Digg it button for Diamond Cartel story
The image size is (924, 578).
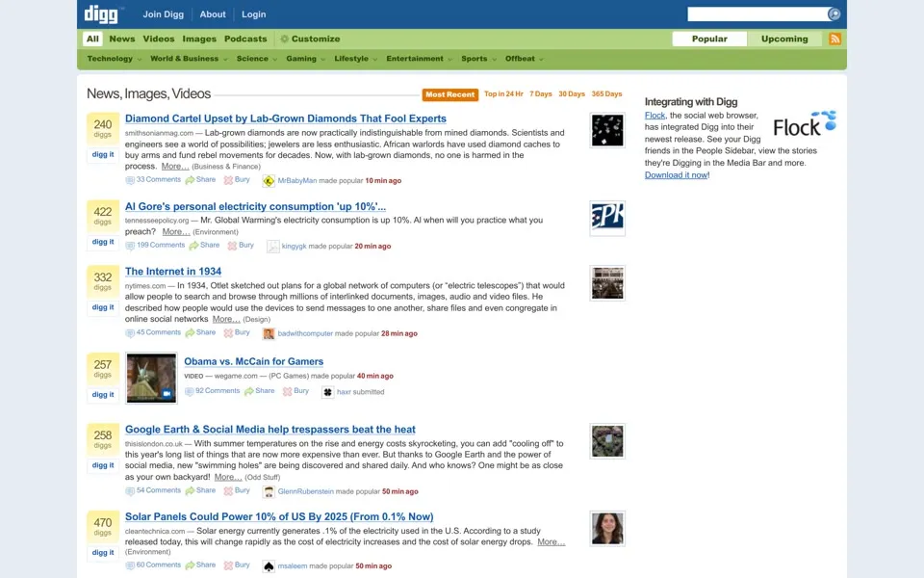(x=103, y=154)
